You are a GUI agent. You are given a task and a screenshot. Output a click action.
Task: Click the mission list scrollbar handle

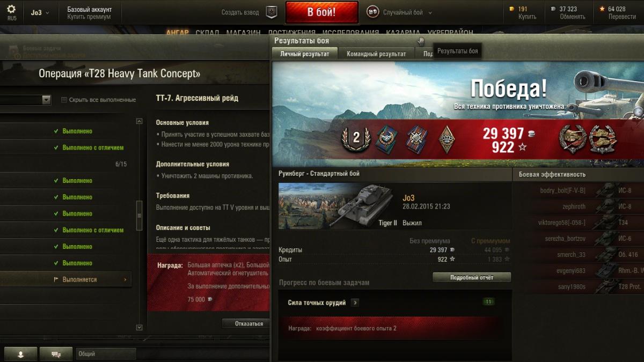click(x=140, y=215)
